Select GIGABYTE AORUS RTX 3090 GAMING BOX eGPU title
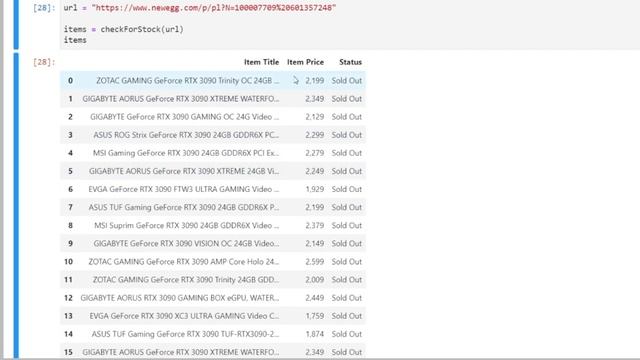The height and width of the screenshot is (360, 640). (x=180, y=298)
